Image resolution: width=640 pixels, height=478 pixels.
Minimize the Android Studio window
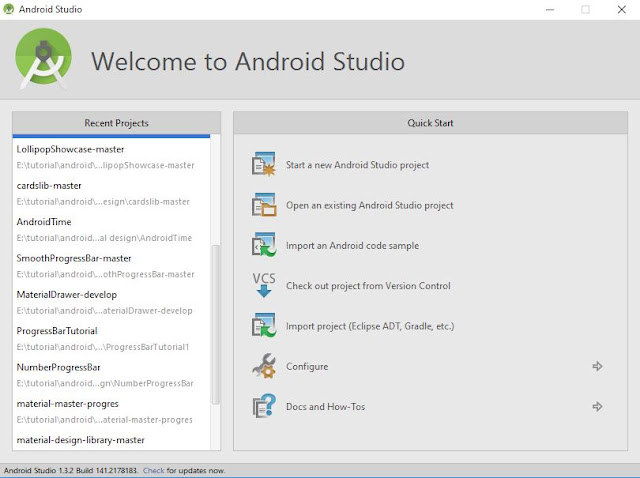[550, 9]
